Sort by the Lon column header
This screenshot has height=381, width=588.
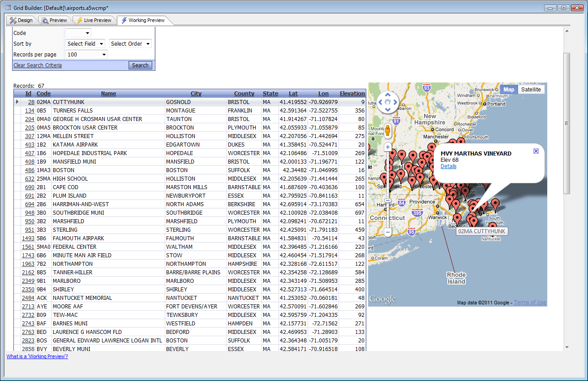[x=323, y=94]
